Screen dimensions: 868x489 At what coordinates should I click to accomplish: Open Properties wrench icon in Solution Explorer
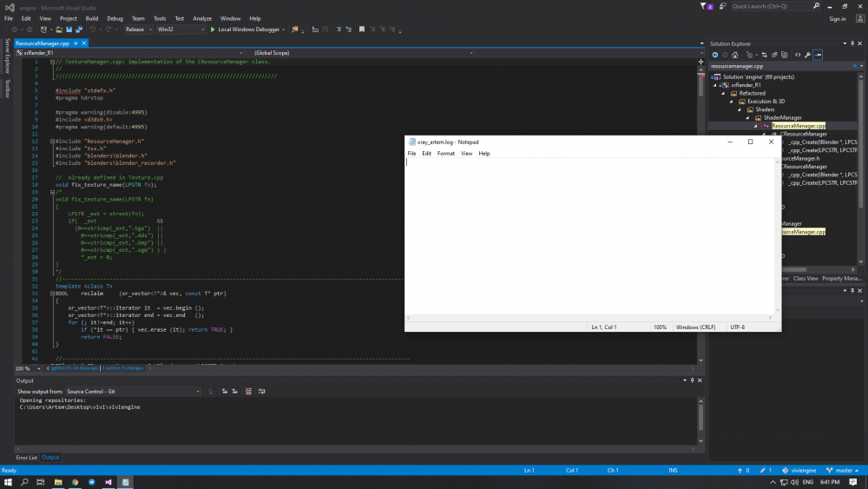[x=807, y=55]
